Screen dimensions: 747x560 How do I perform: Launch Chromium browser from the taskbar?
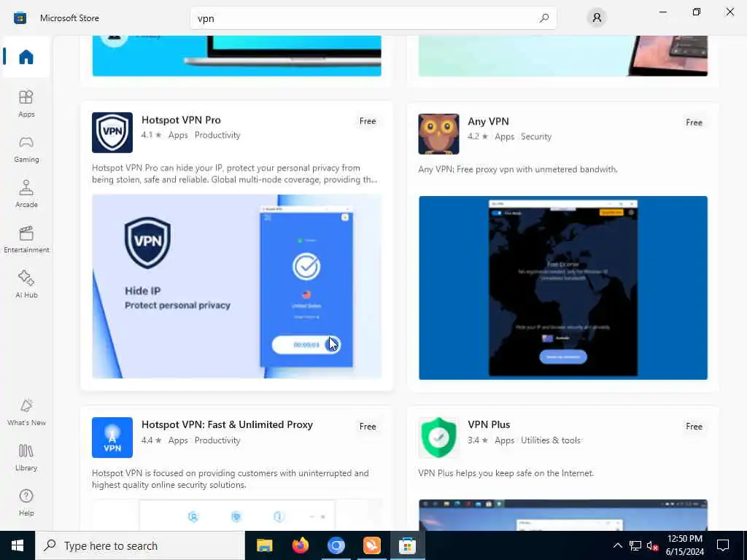[x=336, y=545]
